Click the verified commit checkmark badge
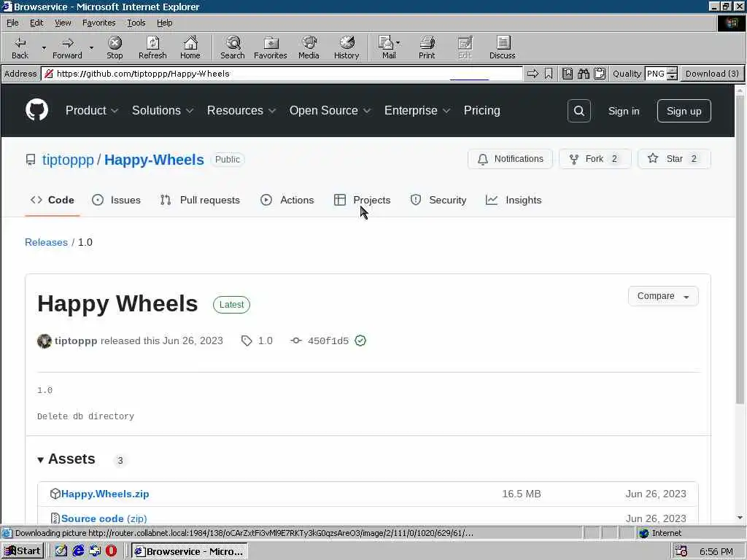This screenshot has width=747, height=560. [x=360, y=341]
